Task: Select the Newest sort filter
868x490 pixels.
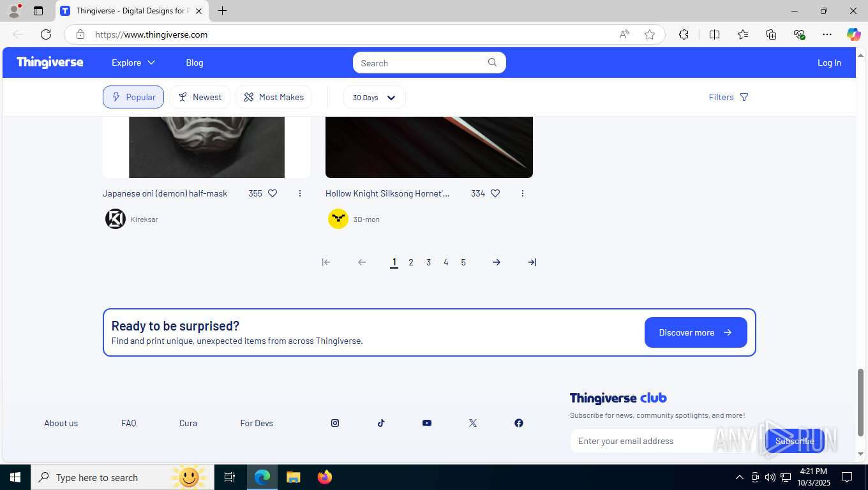Action: pos(200,97)
